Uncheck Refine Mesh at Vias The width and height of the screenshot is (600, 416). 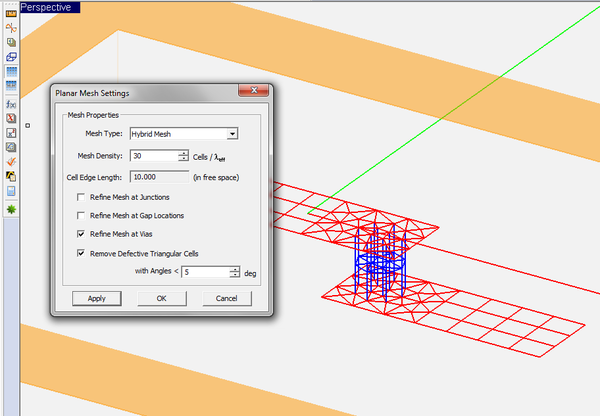82,233
